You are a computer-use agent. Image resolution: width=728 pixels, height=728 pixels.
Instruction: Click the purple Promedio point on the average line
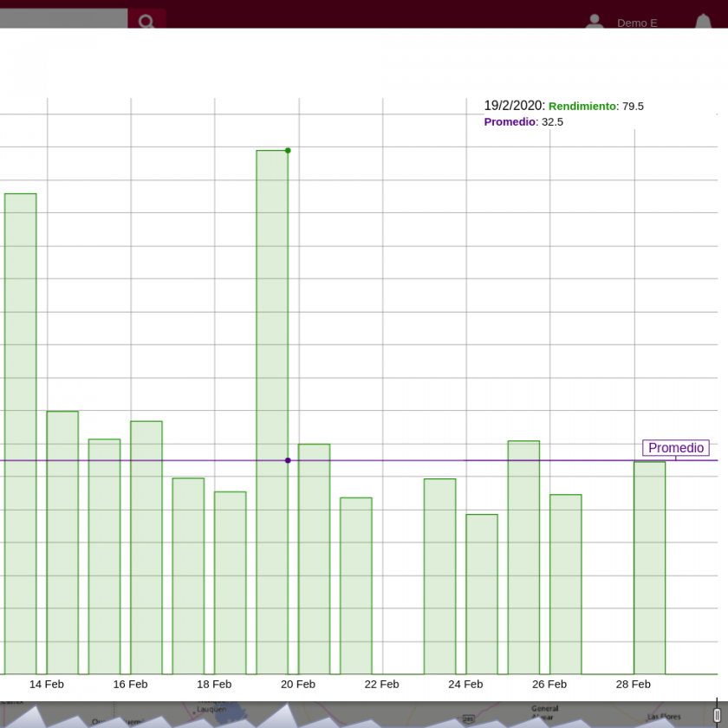pos(288,460)
